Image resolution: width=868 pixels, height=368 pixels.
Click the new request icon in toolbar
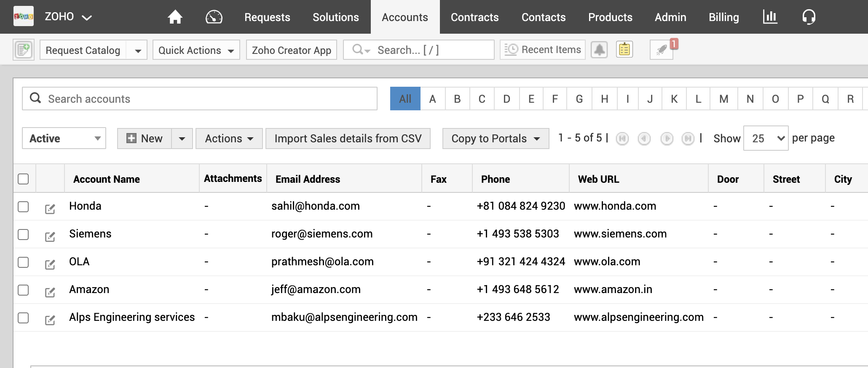click(x=24, y=50)
